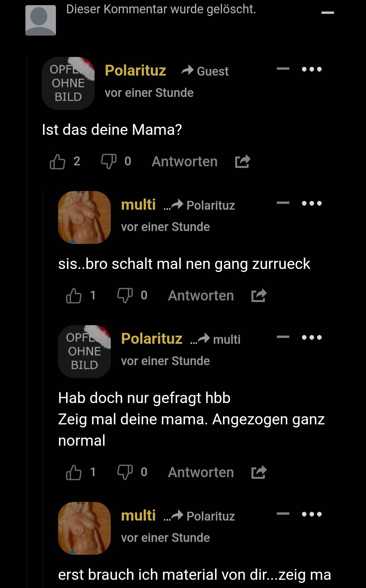Share Polarituz's "Ist das deine Mama?" comment
366x588 pixels.
[243, 162]
